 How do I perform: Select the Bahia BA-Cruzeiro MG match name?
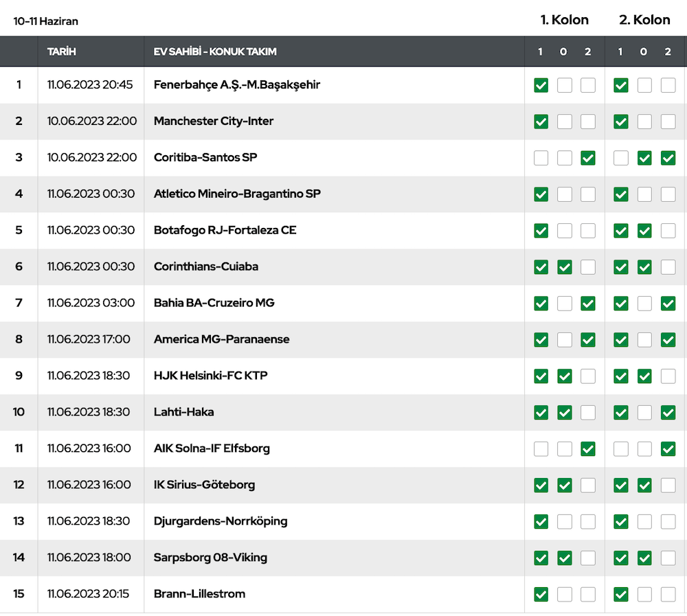(214, 303)
